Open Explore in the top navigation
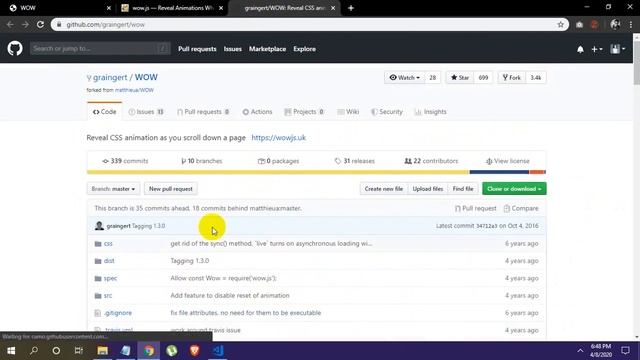 coord(304,49)
